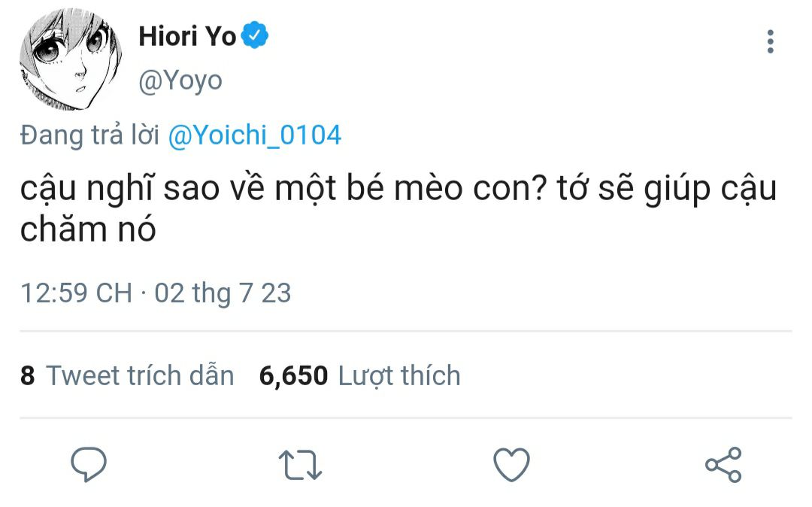The height and width of the screenshot is (507, 812).
Task: Show the 'Lượt thích' likes list
Action: coord(398,375)
